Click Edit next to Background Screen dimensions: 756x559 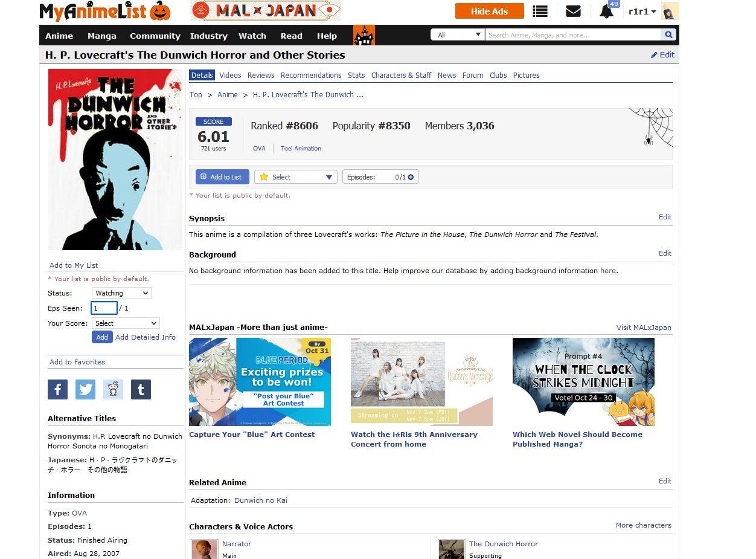665,253
